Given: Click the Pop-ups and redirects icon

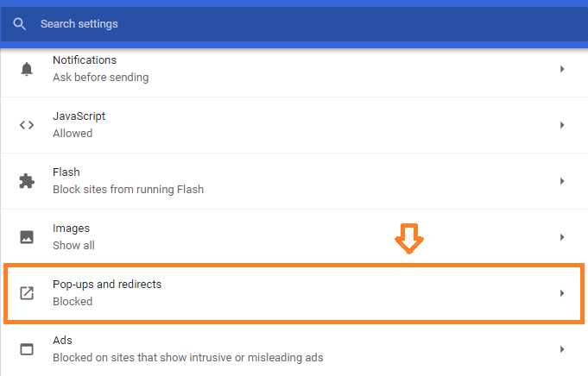Looking at the screenshot, I should point(27,293).
